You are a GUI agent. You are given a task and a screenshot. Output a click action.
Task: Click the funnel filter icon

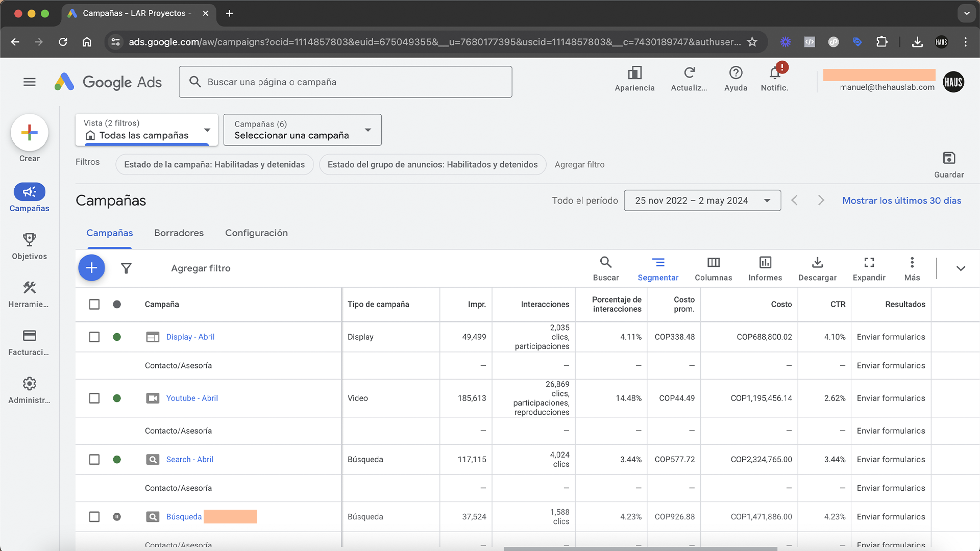tap(126, 268)
